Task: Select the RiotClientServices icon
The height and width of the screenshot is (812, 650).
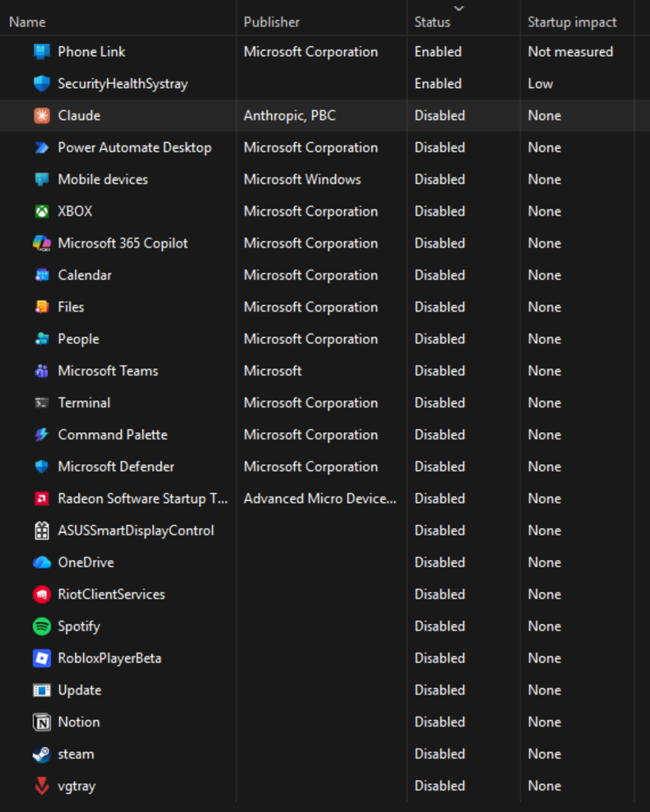Action: 42,595
